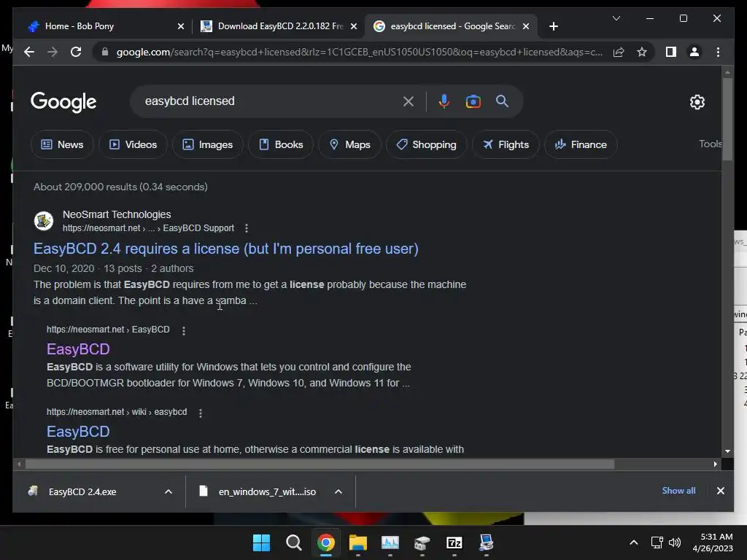Filter results by Finance

581,144
